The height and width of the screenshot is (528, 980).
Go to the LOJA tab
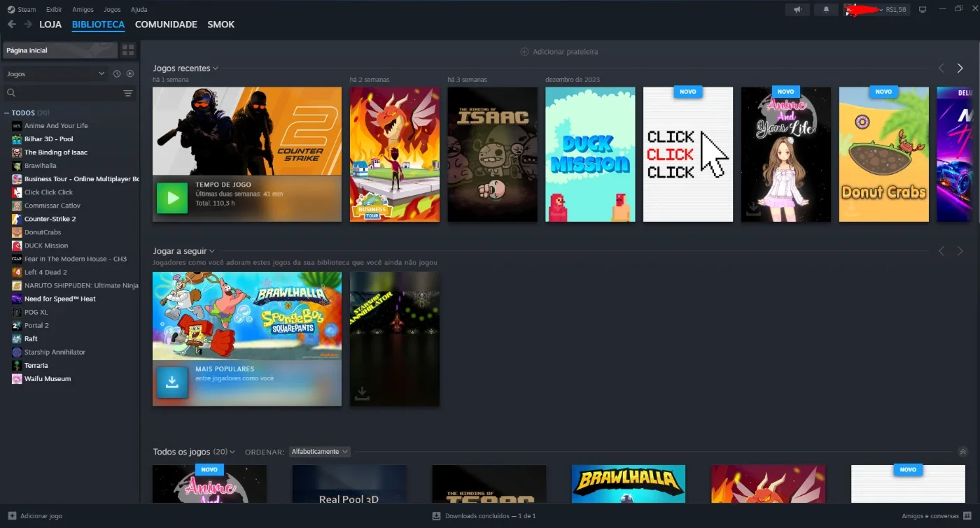[x=50, y=24]
